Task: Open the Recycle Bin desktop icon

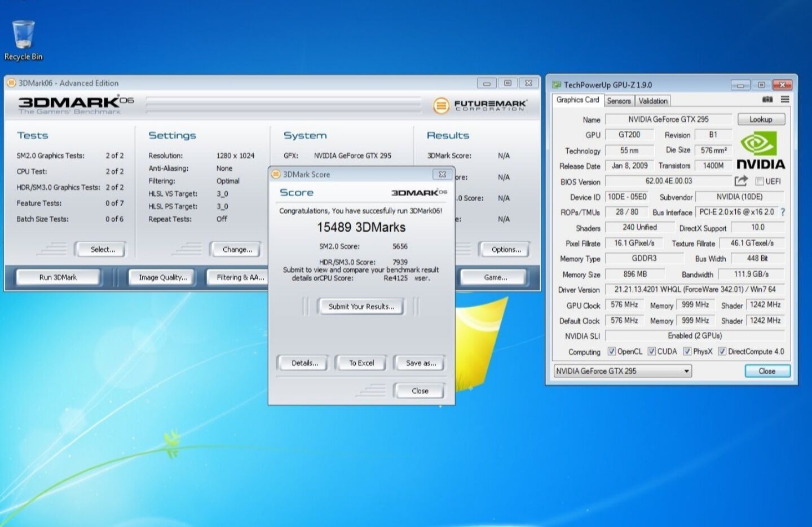Action: pyautogui.click(x=23, y=40)
